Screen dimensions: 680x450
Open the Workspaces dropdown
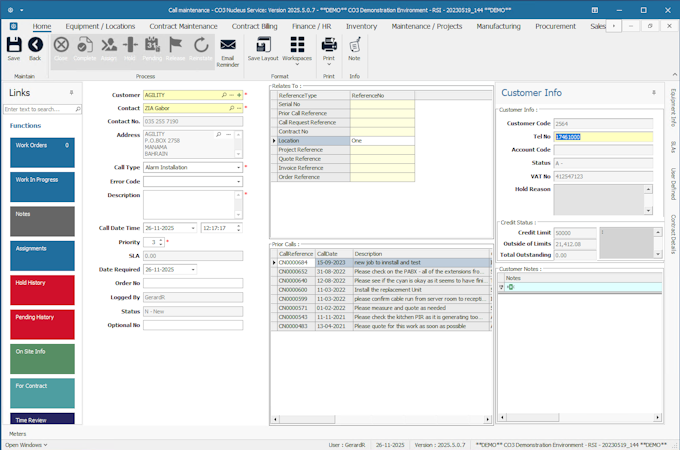click(297, 48)
